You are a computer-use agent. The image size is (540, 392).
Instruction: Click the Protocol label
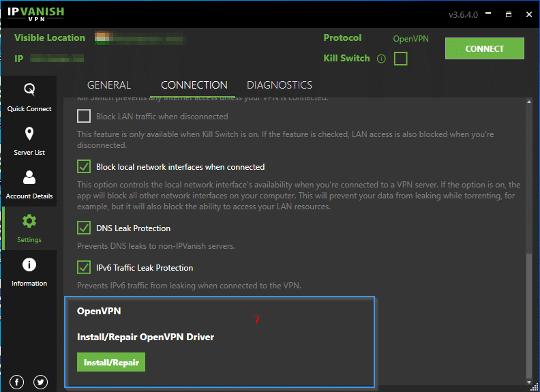point(342,38)
